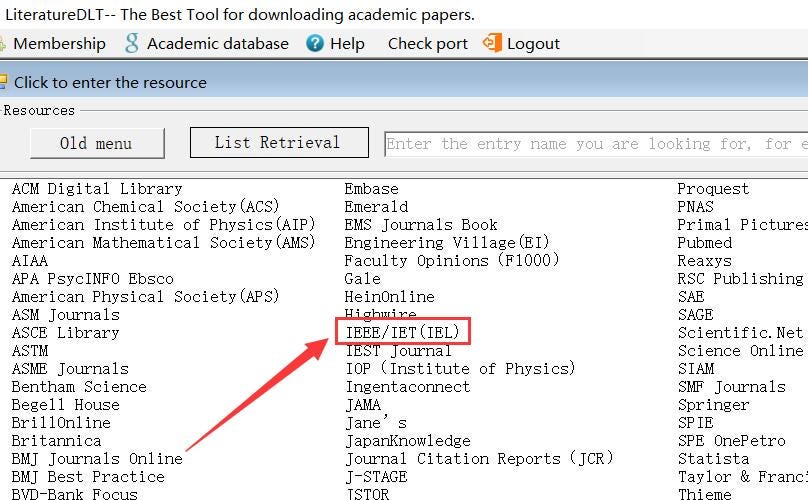Viewport: 808px width, 500px height.
Task: Select ASME Journals entry
Action: (70, 369)
